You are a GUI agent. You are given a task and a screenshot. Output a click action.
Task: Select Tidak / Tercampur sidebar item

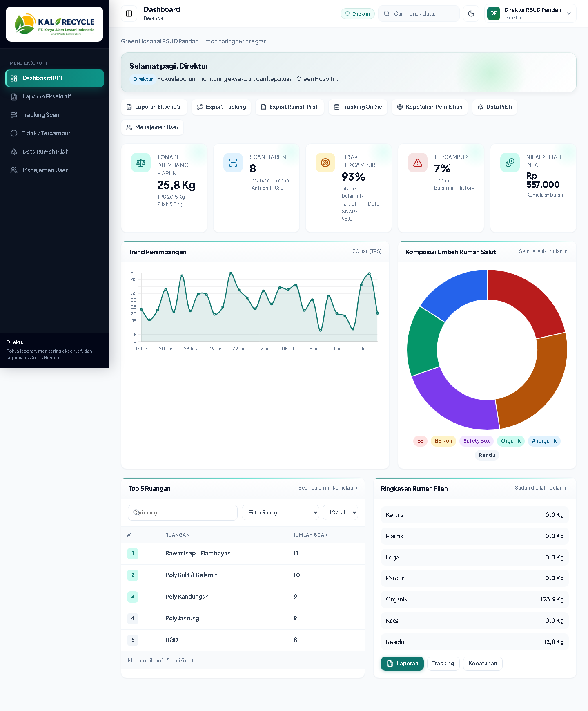pos(55,133)
